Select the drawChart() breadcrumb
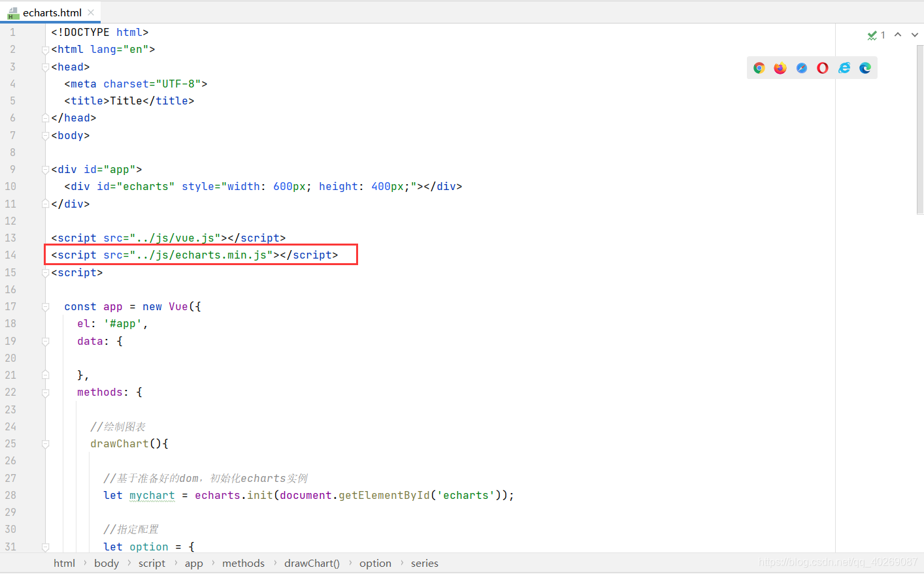 [x=312, y=563]
